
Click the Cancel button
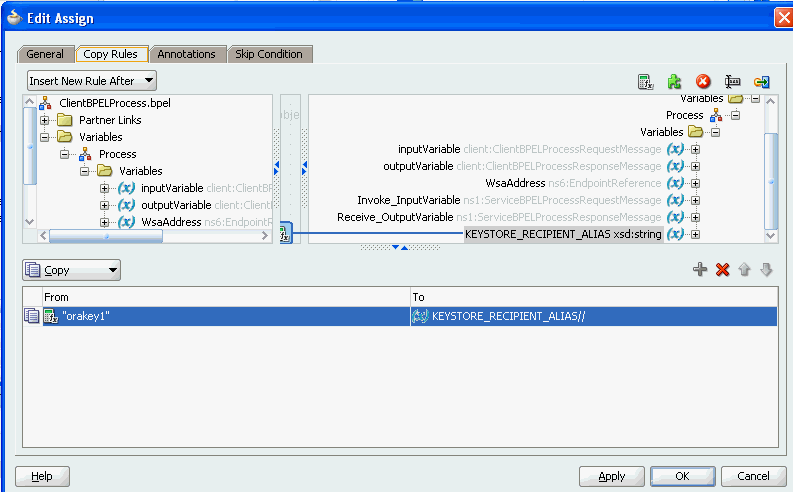(753, 476)
